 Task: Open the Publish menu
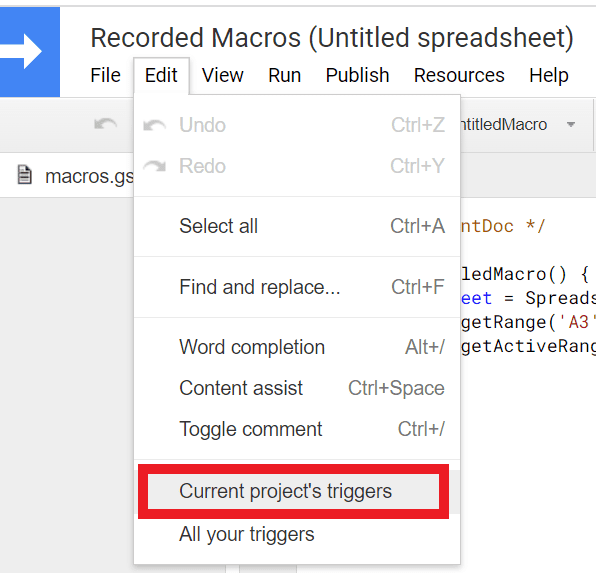357,75
